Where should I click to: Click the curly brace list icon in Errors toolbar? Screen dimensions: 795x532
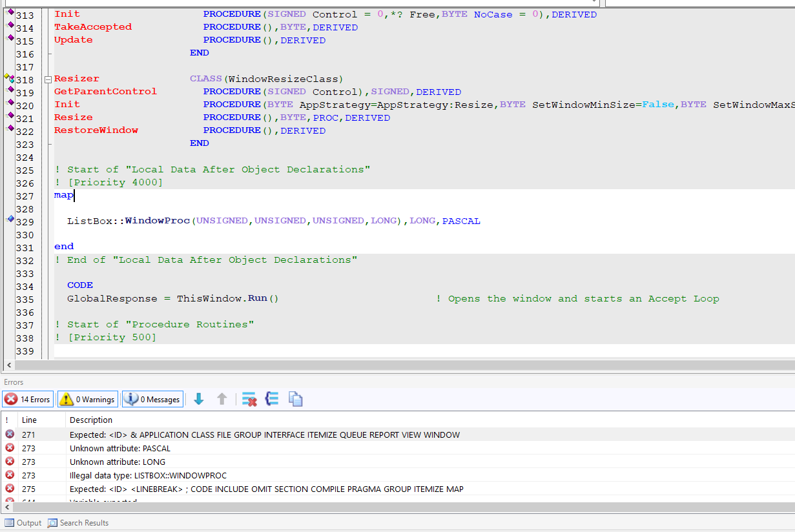[x=272, y=400]
